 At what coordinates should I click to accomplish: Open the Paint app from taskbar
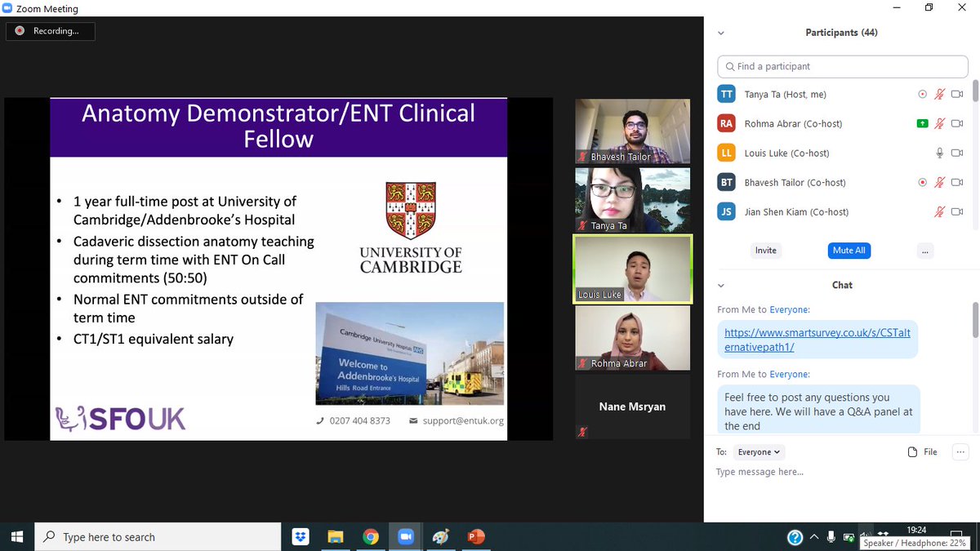440,537
